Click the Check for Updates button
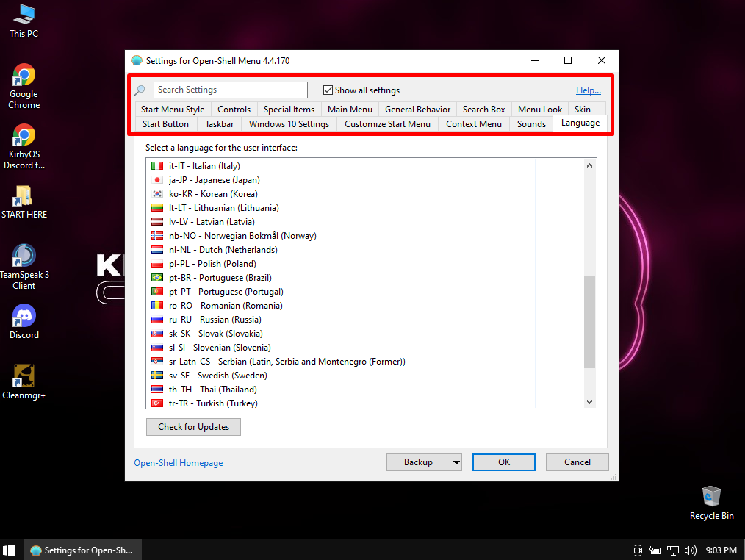 pos(193,427)
